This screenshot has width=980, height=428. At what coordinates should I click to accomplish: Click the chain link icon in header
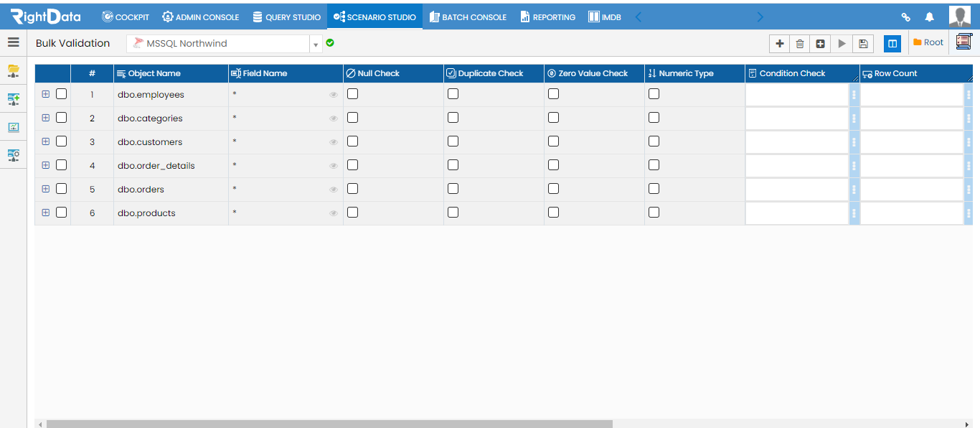tap(906, 17)
